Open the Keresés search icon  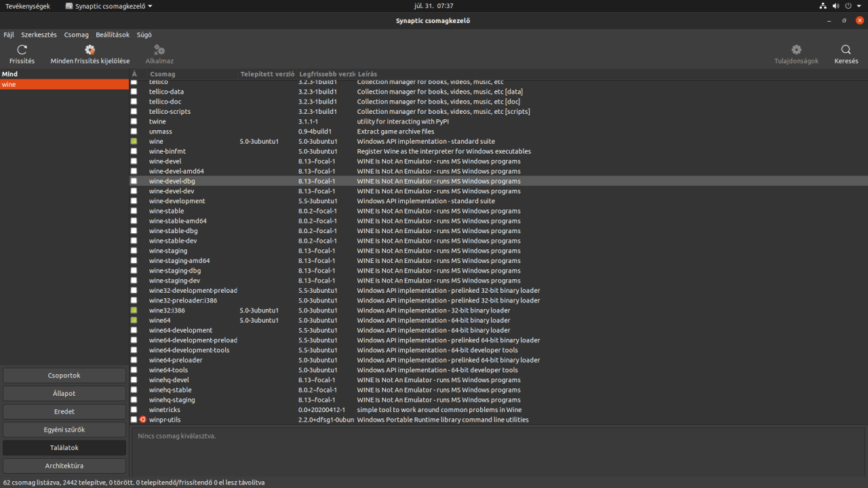point(846,49)
